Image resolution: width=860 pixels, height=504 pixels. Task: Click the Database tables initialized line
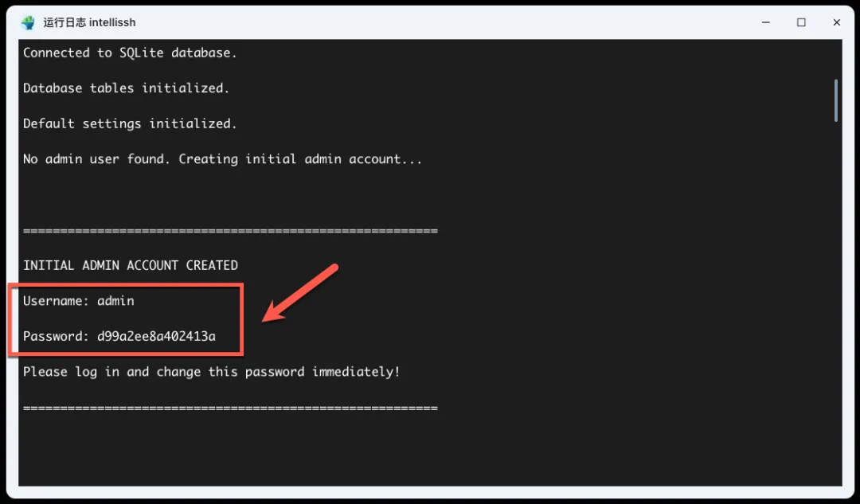pos(126,88)
